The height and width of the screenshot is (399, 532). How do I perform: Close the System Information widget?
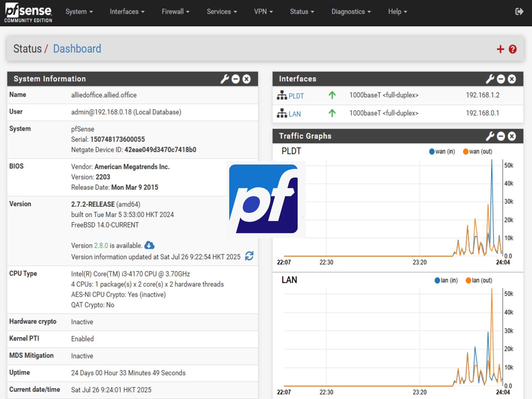click(x=247, y=79)
